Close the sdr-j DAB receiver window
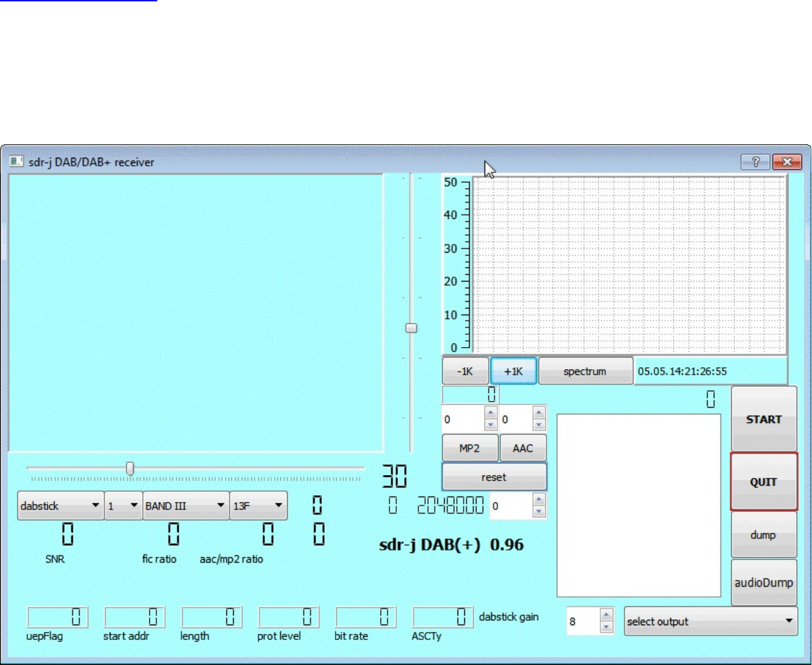Viewport: 812px width, 665px height. point(786,162)
